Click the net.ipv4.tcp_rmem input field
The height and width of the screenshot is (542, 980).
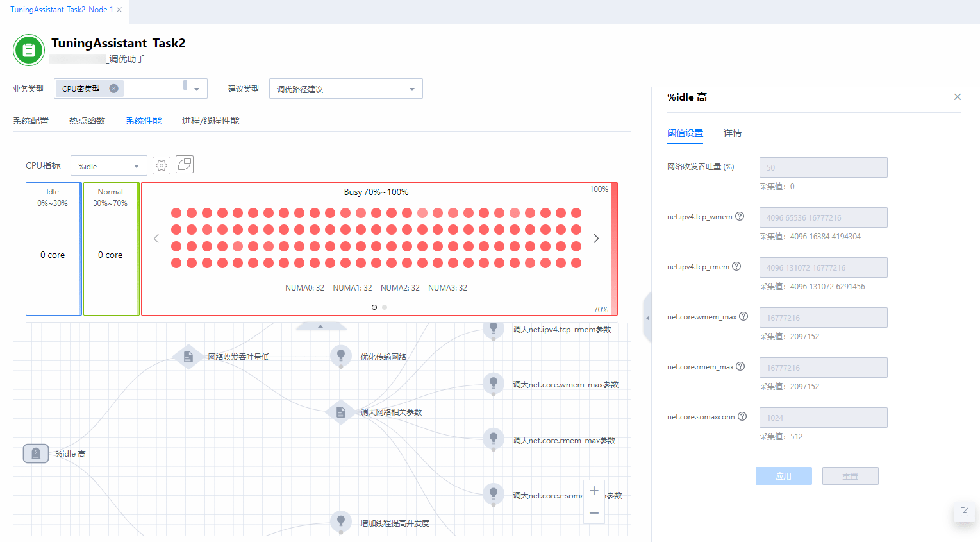824,267
